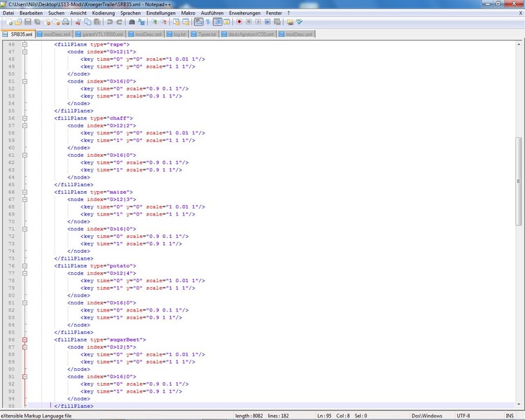Click the Copy toolbar icon
This screenshot has height=420, width=525.
coord(87,22)
